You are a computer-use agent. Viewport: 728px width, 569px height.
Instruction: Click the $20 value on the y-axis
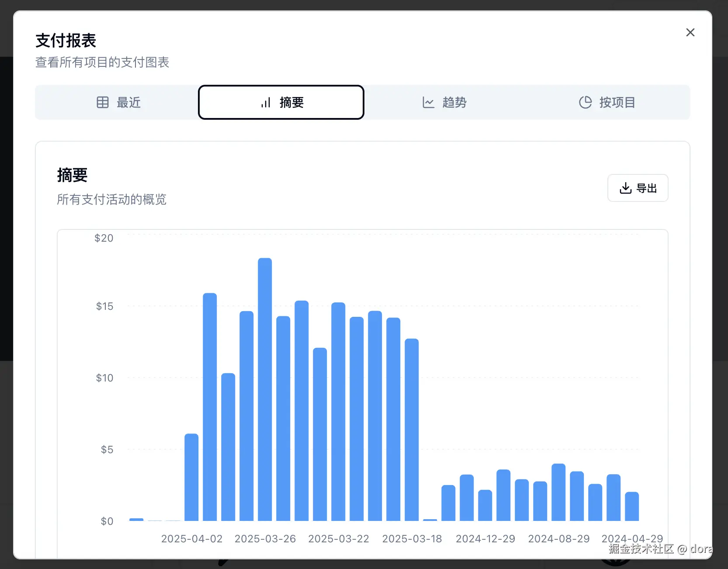pos(104,238)
